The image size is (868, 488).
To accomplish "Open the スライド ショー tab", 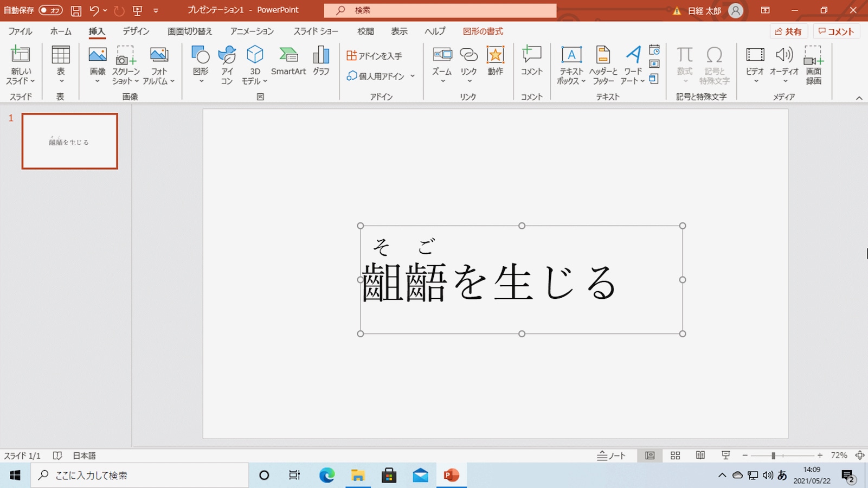I will tap(316, 31).
